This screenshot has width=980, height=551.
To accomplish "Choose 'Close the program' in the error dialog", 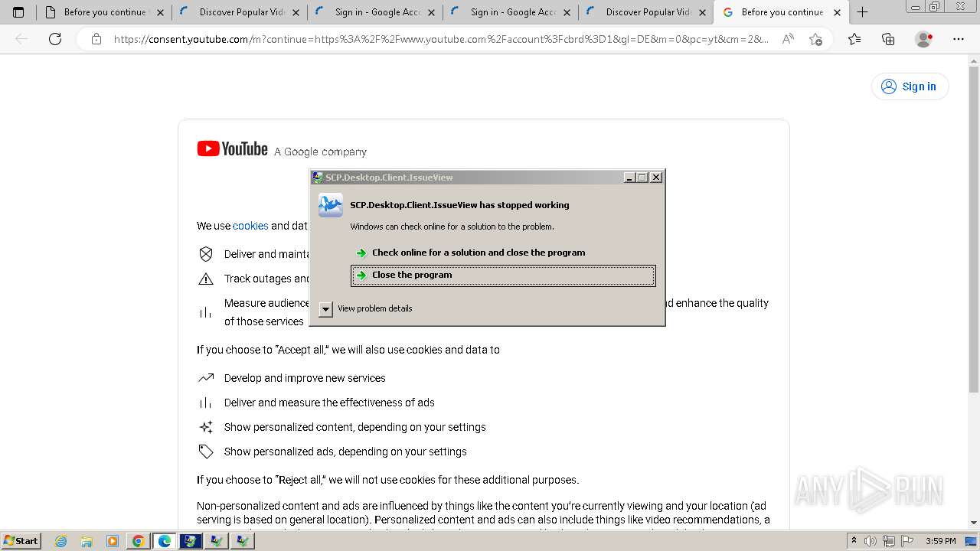I will click(x=503, y=275).
